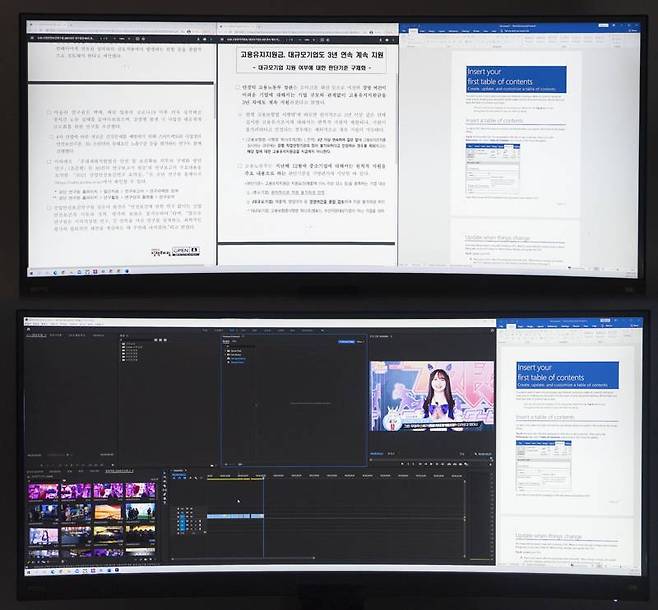Click headline "고용유지지원금, 대규모기업도 3년 연속 계속 지원"
Screen dimensions: 658x610
pyautogui.click(x=312, y=55)
